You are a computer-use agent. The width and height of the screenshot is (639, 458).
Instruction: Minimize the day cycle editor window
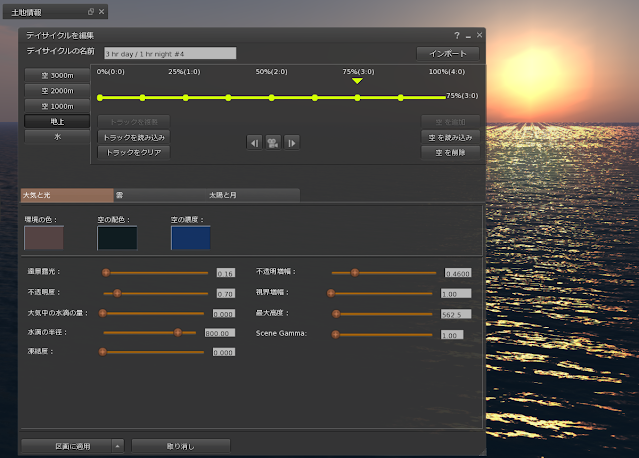[468, 36]
